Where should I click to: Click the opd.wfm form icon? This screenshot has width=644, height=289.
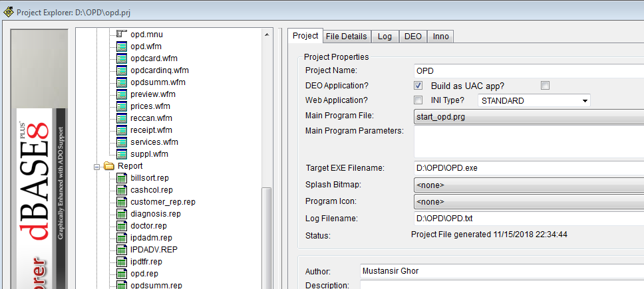click(x=122, y=47)
